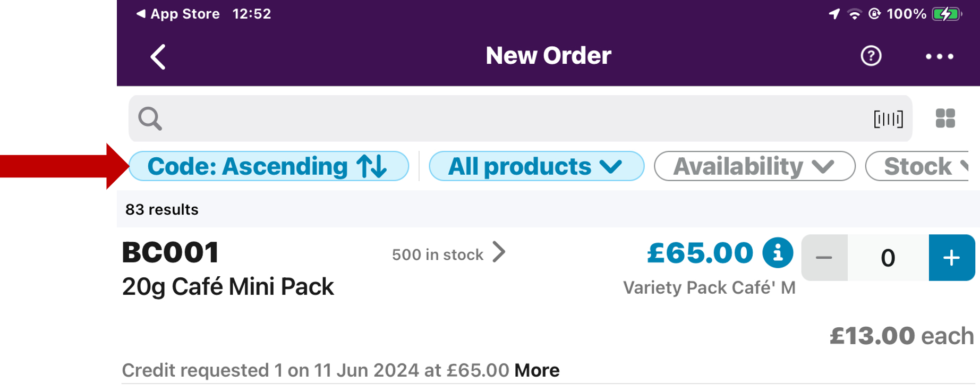
Task: Return to App Store from status bar
Action: coord(178,14)
